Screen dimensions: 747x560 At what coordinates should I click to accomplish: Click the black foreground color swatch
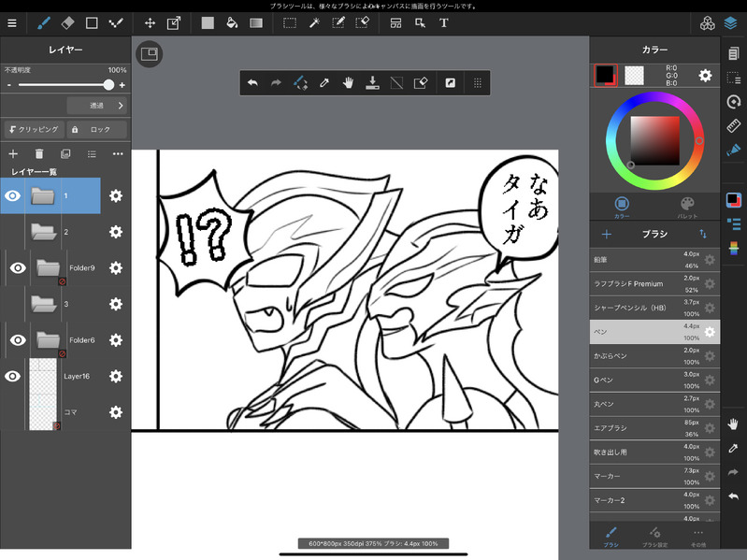[605, 75]
